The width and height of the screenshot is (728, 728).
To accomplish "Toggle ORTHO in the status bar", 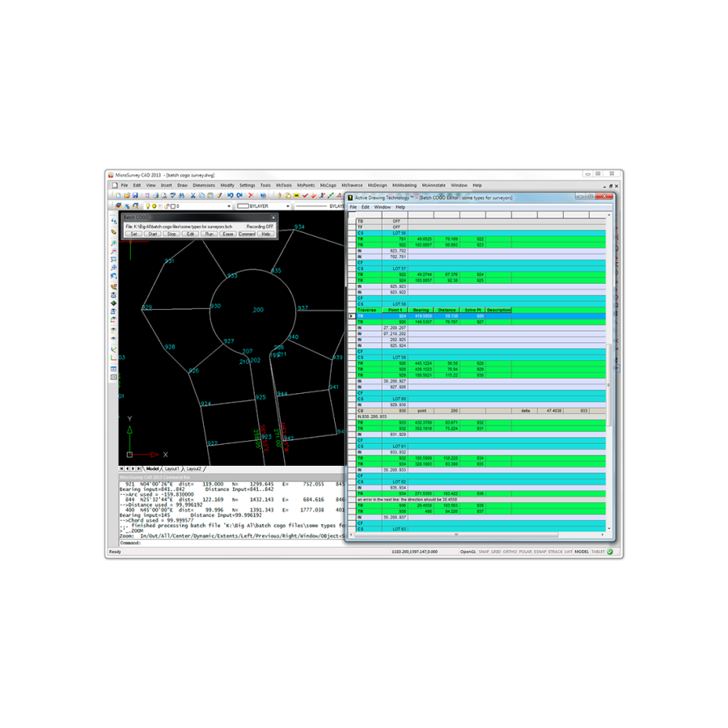I will 510,552.
